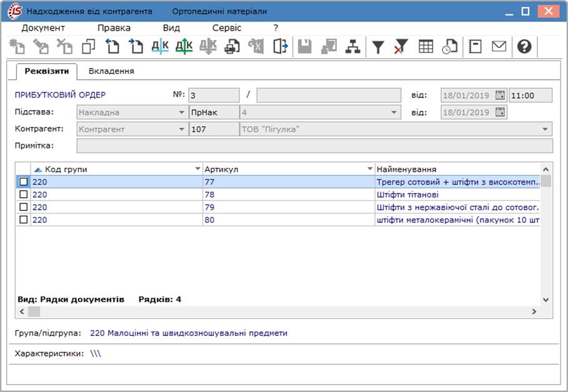Click the print document icon

[232, 46]
